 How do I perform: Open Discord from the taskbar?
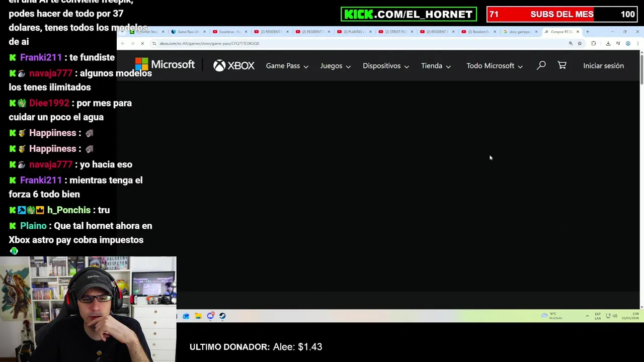(210, 316)
